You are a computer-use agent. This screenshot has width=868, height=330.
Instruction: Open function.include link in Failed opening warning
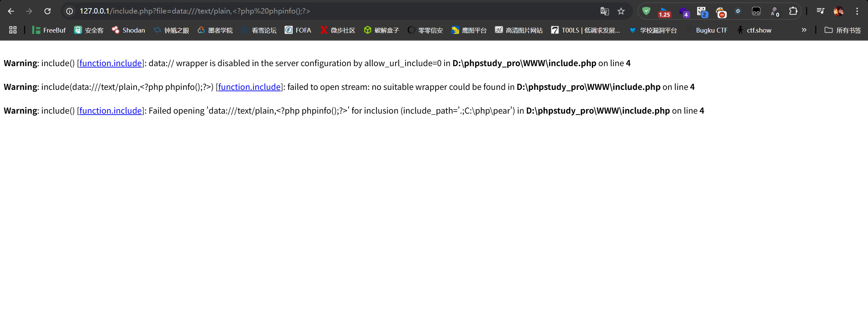111,111
